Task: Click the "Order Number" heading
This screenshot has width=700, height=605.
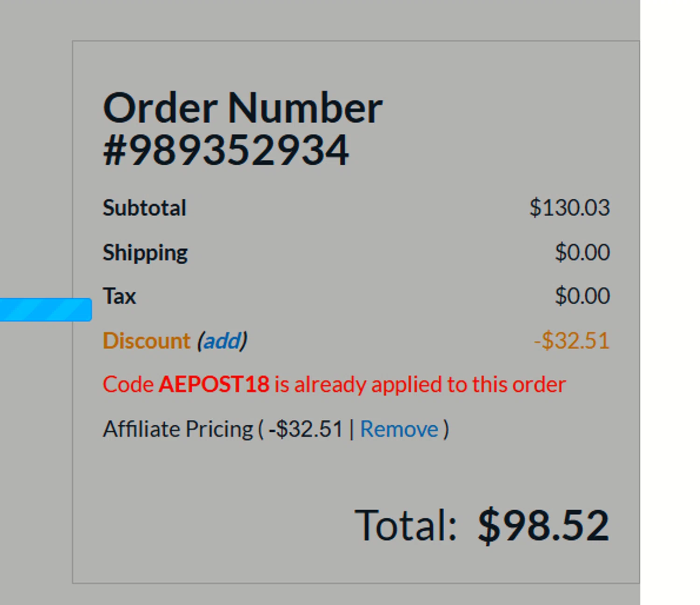Action: tap(243, 108)
